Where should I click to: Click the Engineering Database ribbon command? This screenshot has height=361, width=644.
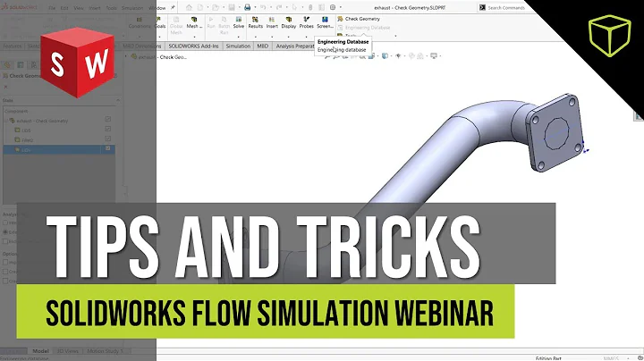coord(363,28)
